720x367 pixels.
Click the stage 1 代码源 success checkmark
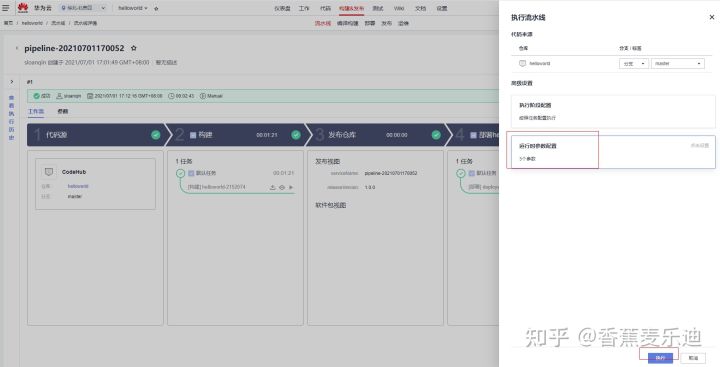pyautogui.click(x=156, y=135)
